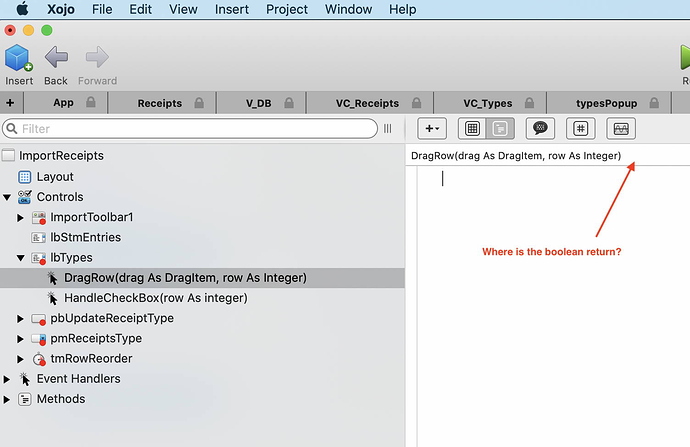The height and width of the screenshot is (447, 690).
Task: Switch to the VC_Types tab
Action: 488,103
